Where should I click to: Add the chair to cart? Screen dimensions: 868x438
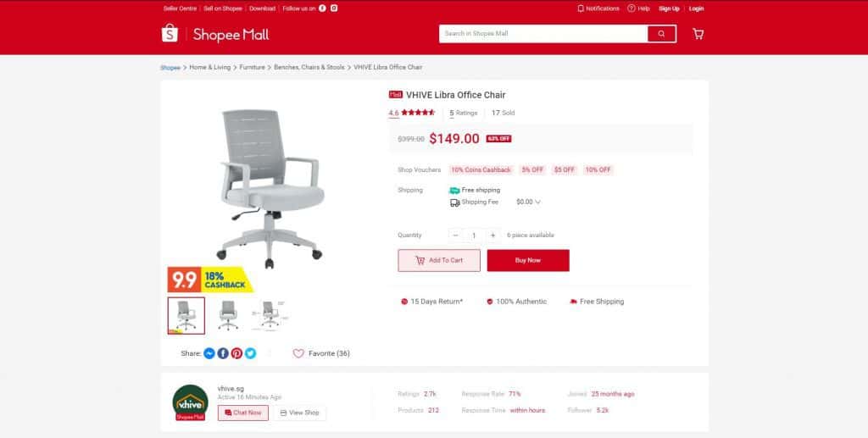pyautogui.click(x=439, y=260)
